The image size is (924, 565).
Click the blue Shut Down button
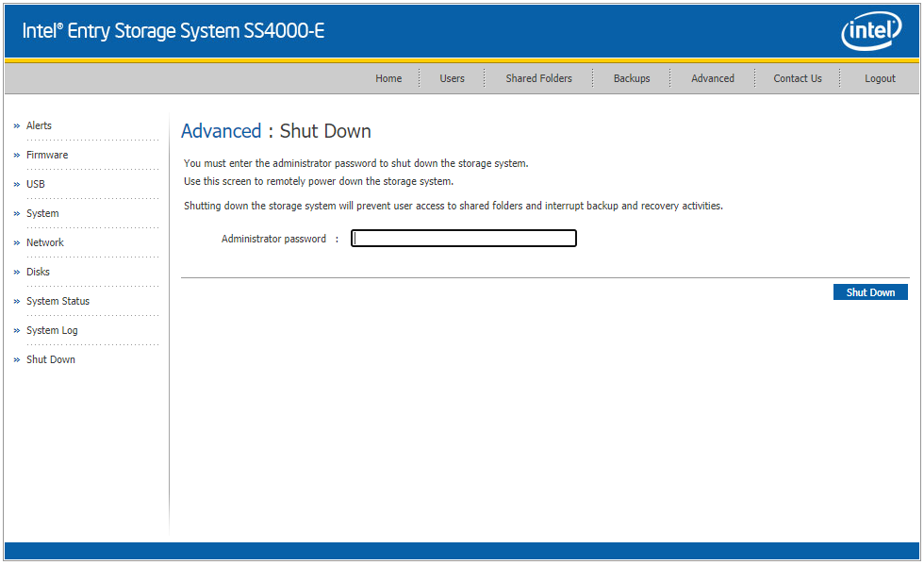click(x=870, y=292)
